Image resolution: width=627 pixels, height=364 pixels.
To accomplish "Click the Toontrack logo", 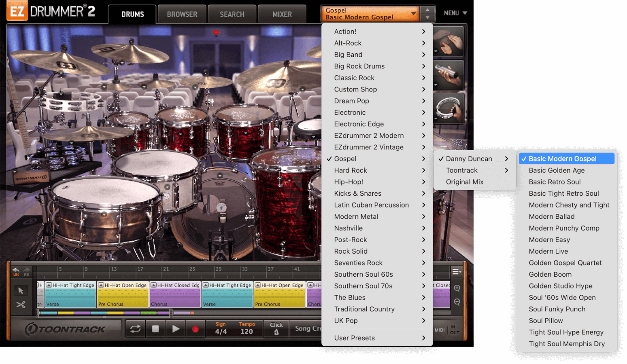I will click(66, 329).
